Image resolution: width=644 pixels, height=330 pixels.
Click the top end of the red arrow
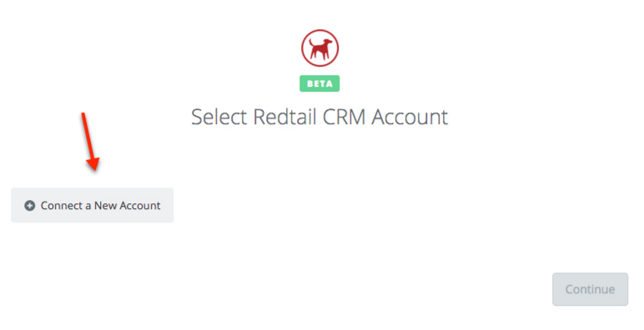click(x=83, y=114)
